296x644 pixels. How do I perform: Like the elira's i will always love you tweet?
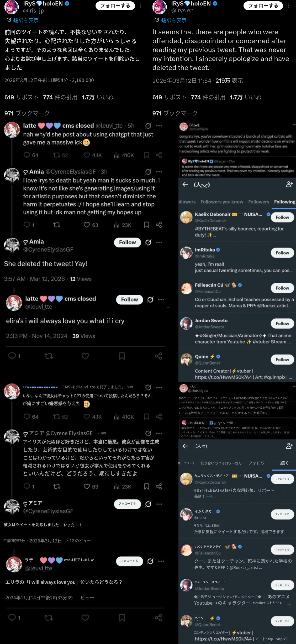(x=85, y=356)
